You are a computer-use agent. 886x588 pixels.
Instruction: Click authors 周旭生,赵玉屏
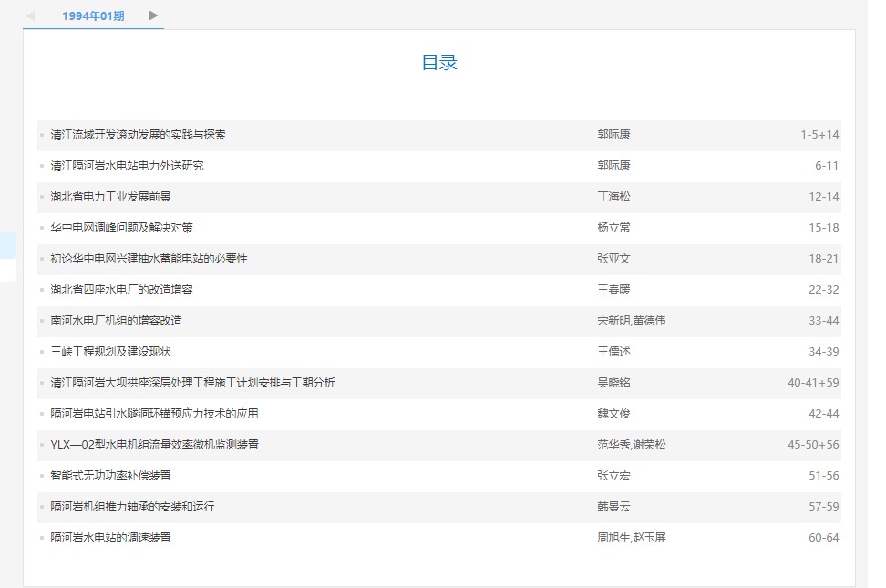coord(632,538)
